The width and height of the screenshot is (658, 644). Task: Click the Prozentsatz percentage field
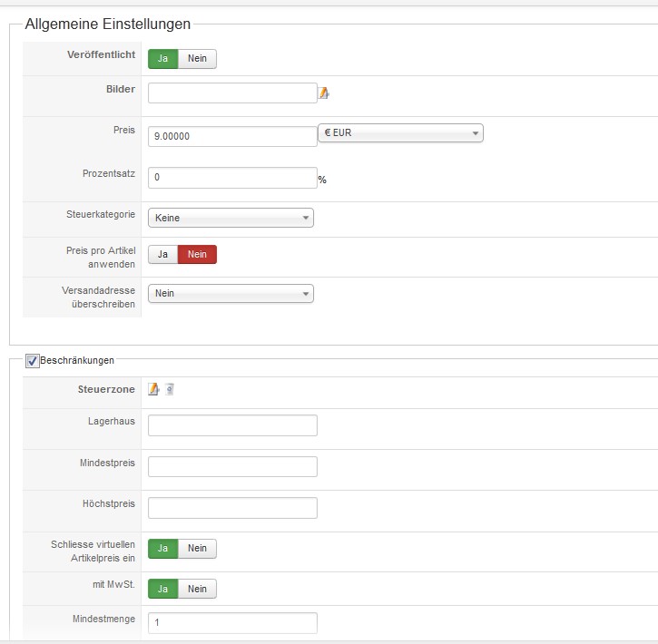click(232, 177)
